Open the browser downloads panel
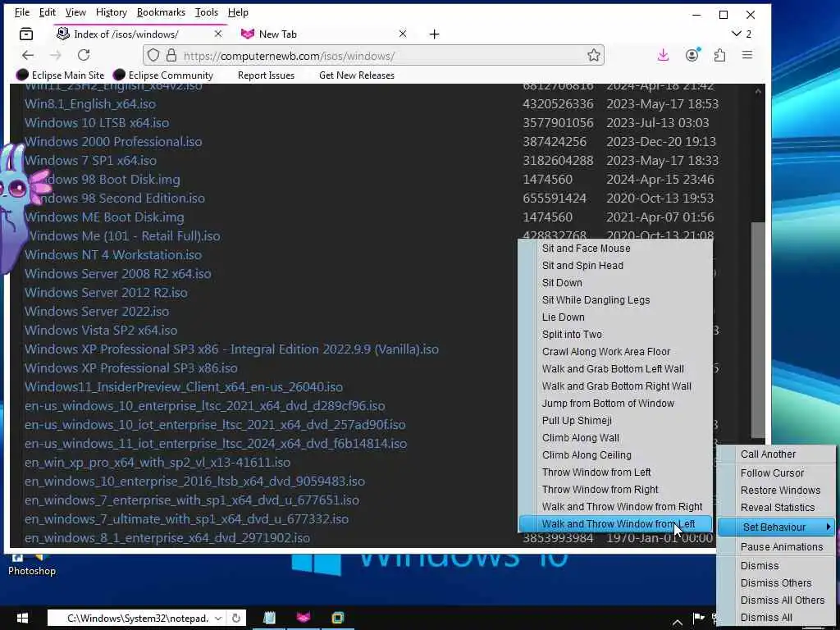Screen dimensions: 840x630 (x=663, y=55)
